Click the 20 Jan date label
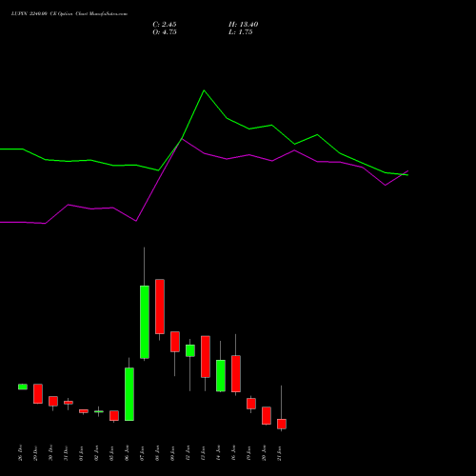Image resolution: width=476 pixels, height=476 pixels. click(265, 453)
